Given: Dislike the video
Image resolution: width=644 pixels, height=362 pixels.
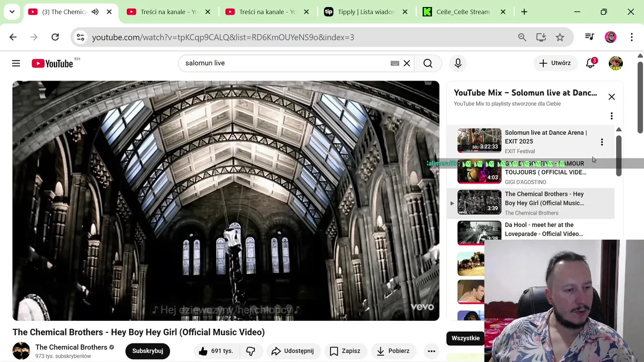Looking at the screenshot, I should tap(251, 351).
